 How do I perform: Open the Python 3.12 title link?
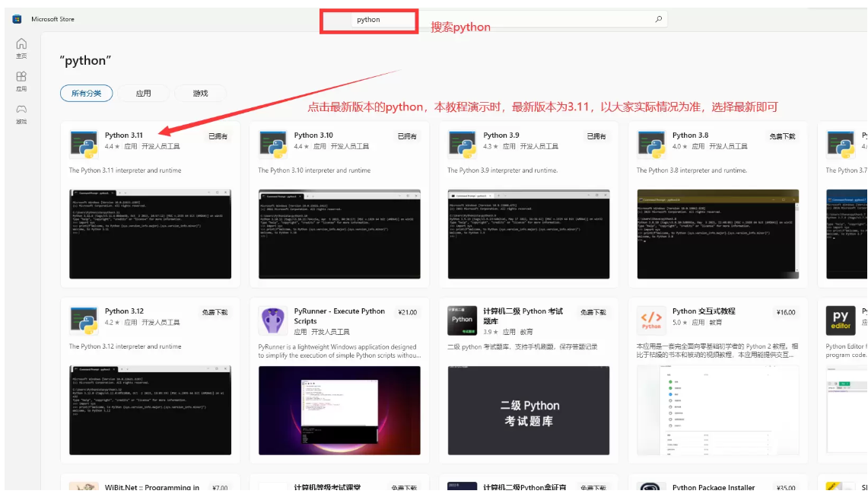click(x=125, y=311)
